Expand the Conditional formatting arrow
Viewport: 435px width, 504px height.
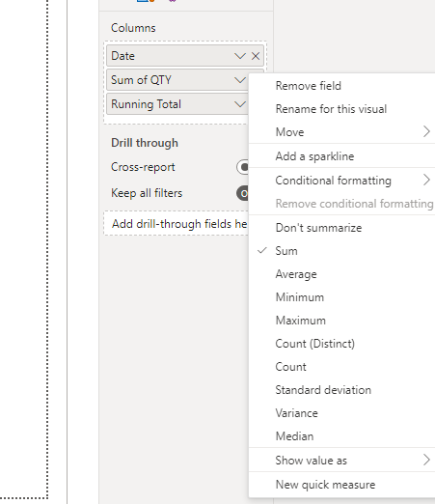(x=426, y=180)
